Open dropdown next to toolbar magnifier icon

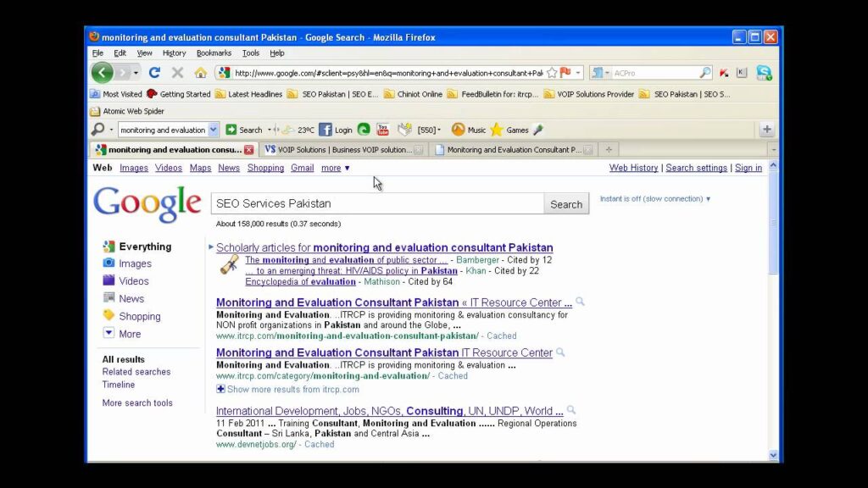click(x=111, y=130)
